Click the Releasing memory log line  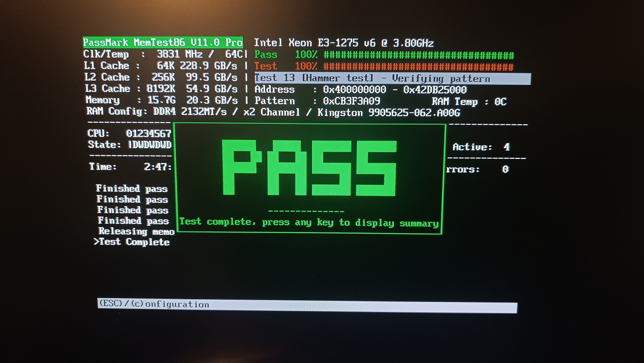pos(136,231)
